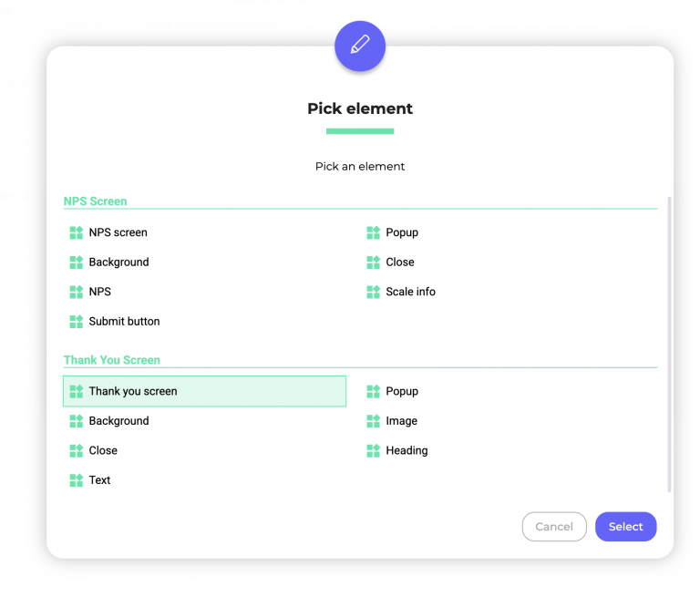Click the icon beside Heading element
The width and height of the screenshot is (700, 597).
pyautogui.click(x=373, y=450)
